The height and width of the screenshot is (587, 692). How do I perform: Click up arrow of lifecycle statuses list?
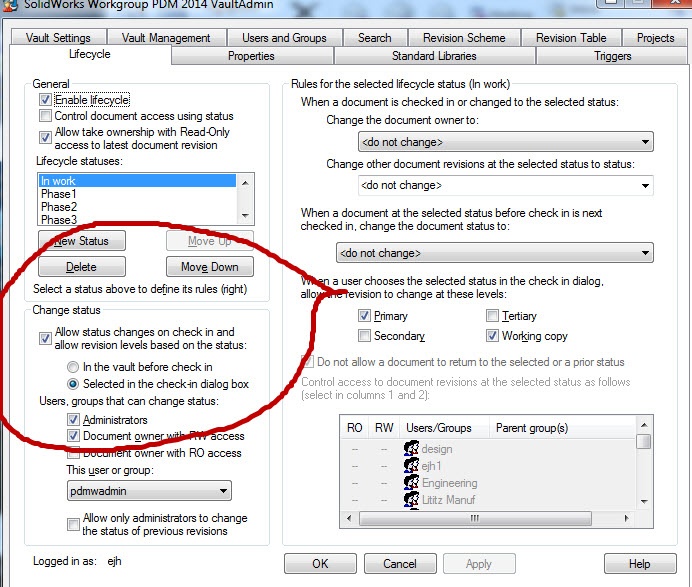pos(245,183)
